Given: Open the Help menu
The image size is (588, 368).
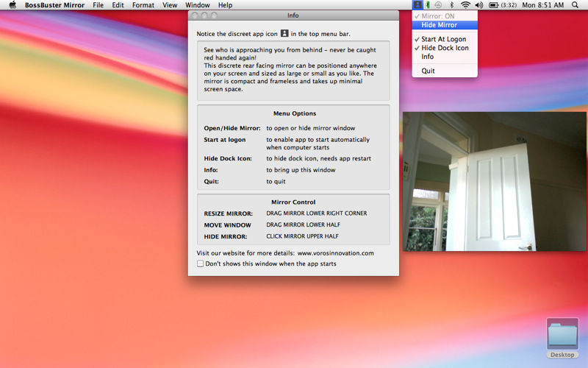Looking at the screenshot, I should (226, 5).
